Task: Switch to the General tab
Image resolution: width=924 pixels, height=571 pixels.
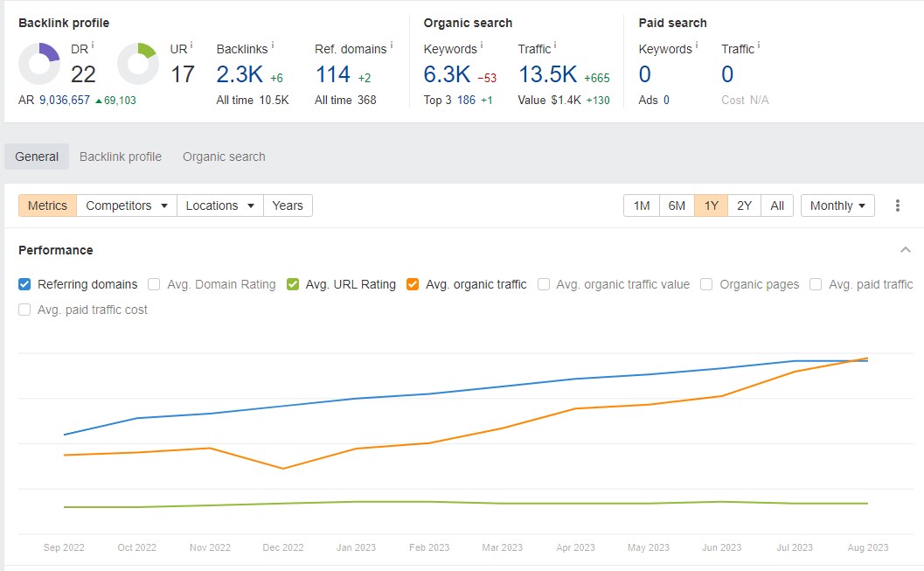Action: [37, 157]
